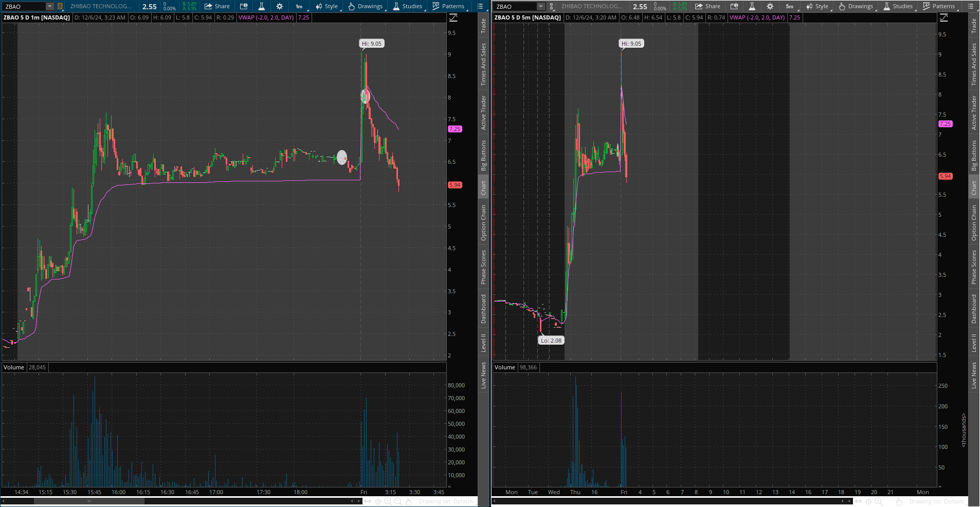Open Times And Sales tab in left sidebar
The image size is (980, 507).
(x=483, y=64)
